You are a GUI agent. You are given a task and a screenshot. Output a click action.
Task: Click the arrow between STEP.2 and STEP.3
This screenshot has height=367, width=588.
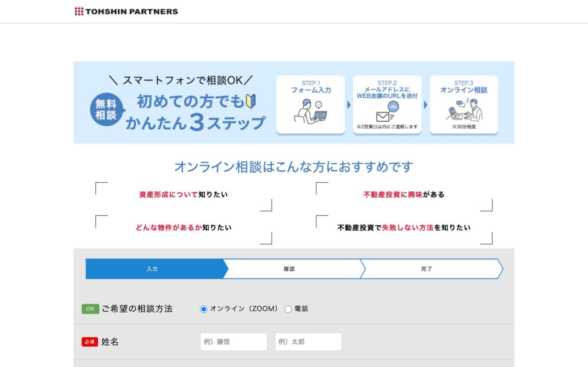click(425, 105)
